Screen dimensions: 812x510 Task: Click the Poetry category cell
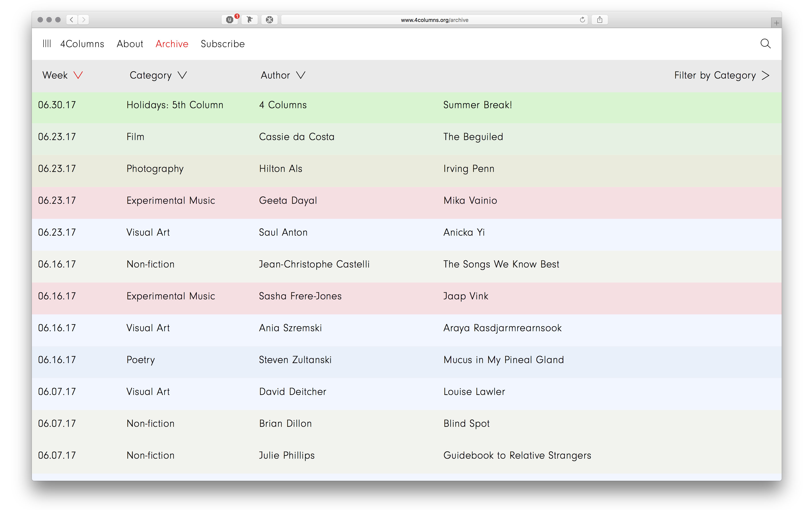(x=141, y=360)
